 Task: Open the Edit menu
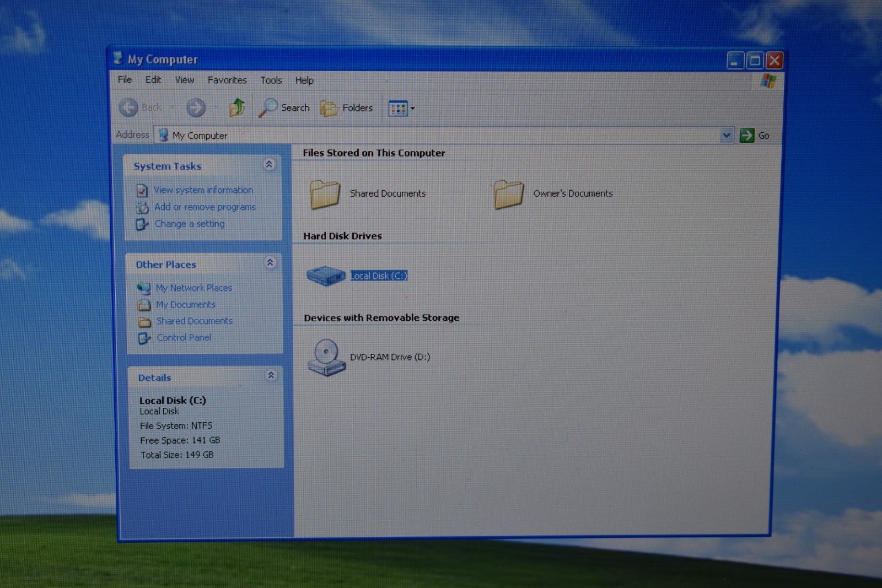point(153,79)
